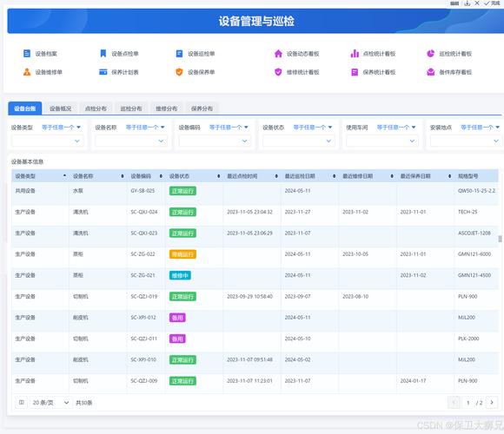This screenshot has height=434, width=504.
Task: Open the 设备巡检单 clipboard icon
Action: click(179, 53)
